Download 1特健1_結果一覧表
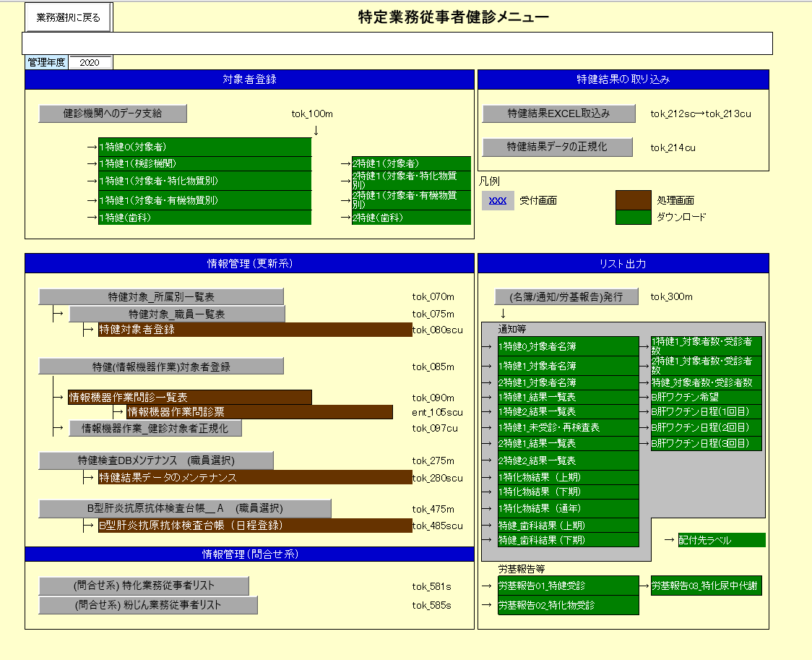 tap(568, 398)
